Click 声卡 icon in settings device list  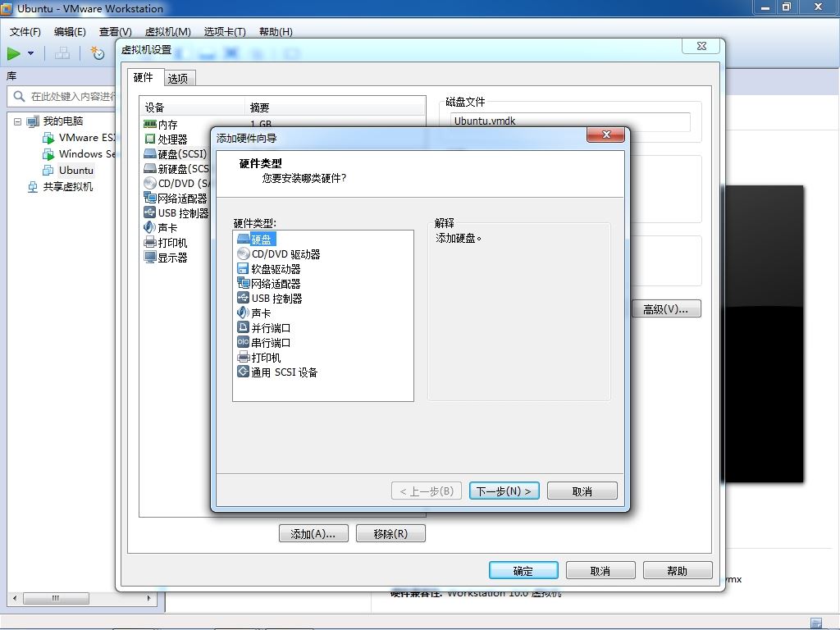tap(150, 227)
